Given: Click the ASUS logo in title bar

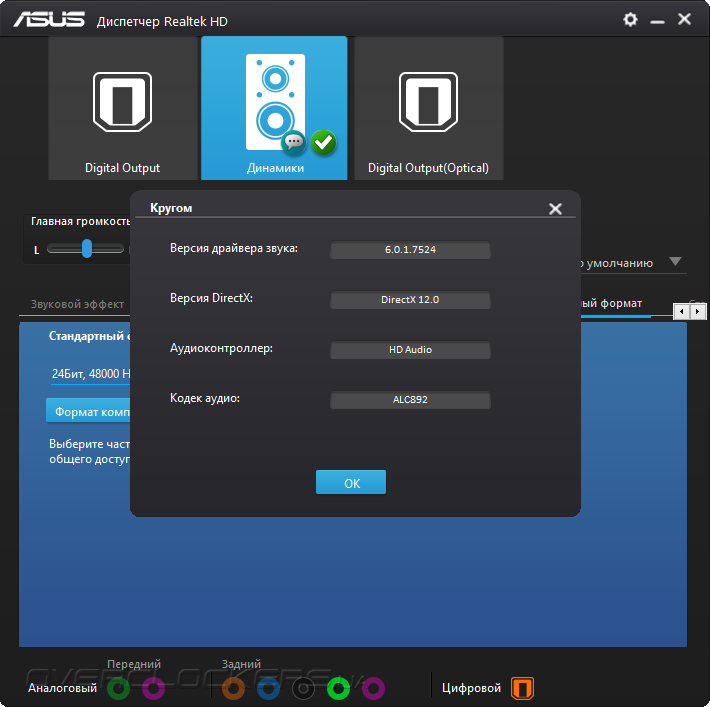Looking at the screenshot, I should (x=49, y=19).
